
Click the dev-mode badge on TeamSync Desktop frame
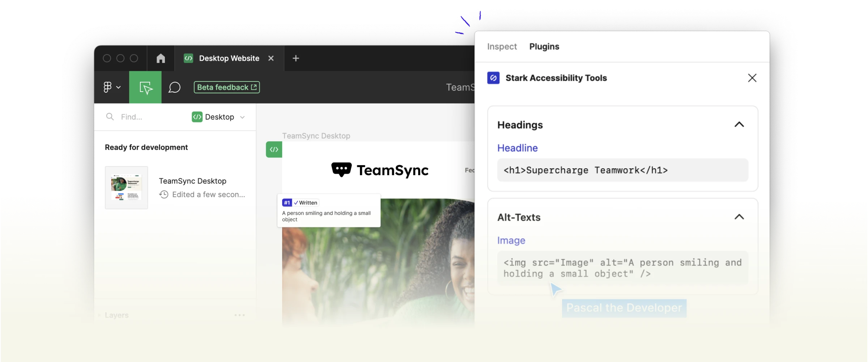click(274, 149)
